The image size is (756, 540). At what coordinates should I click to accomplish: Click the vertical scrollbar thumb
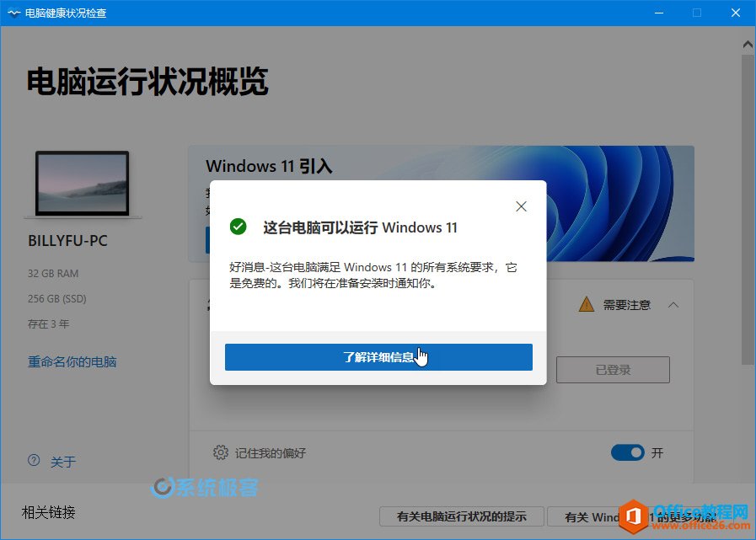[x=748, y=210]
